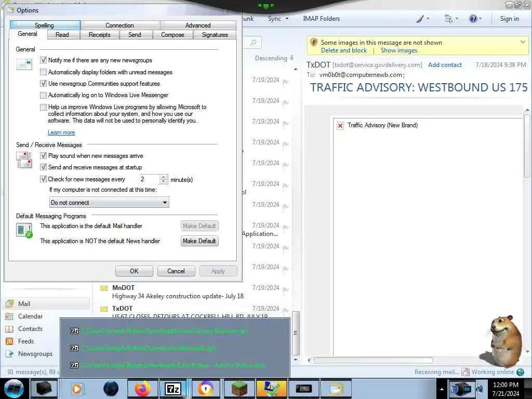Open the dark globe taskbar icon
Screen dimensions: 532x399
pyautogui.click(x=111, y=389)
